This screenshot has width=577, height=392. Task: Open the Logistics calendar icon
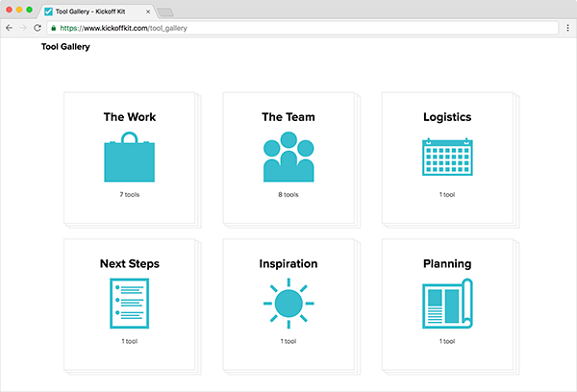tap(447, 157)
